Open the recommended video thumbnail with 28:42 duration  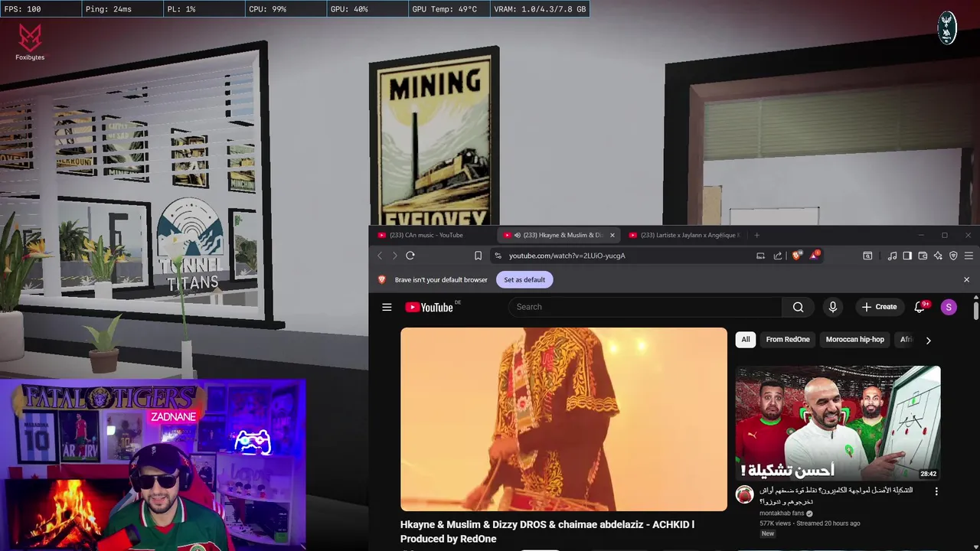(x=838, y=423)
